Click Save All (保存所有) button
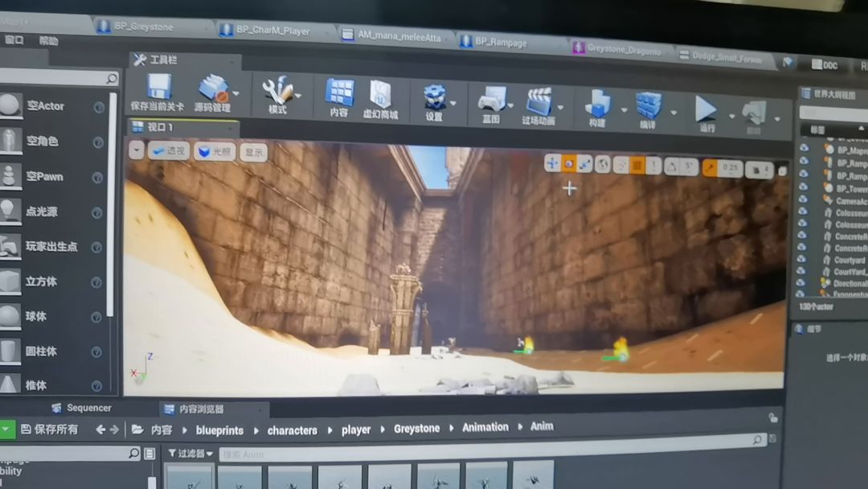The height and width of the screenshot is (489, 868). [x=50, y=429]
